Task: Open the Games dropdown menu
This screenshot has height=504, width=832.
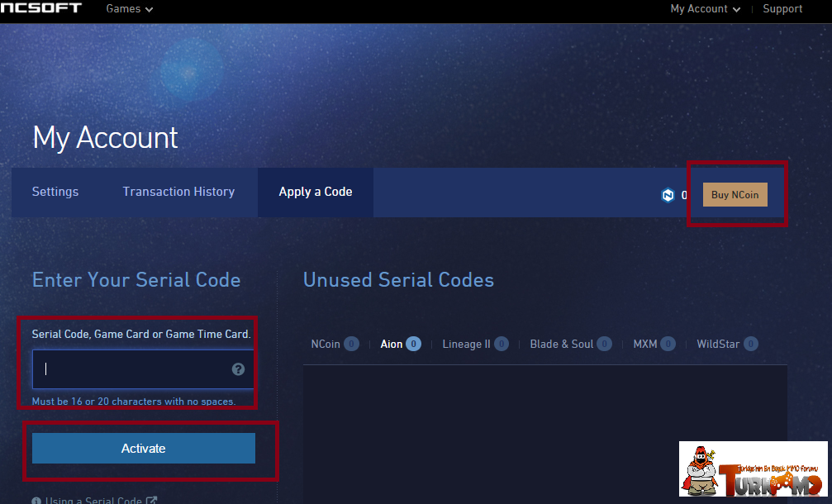Action: [x=130, y=9]
